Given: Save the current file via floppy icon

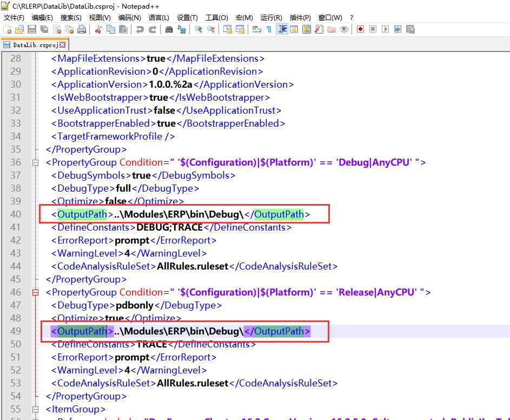Looking at the screenshot, I should click(32, 30).
